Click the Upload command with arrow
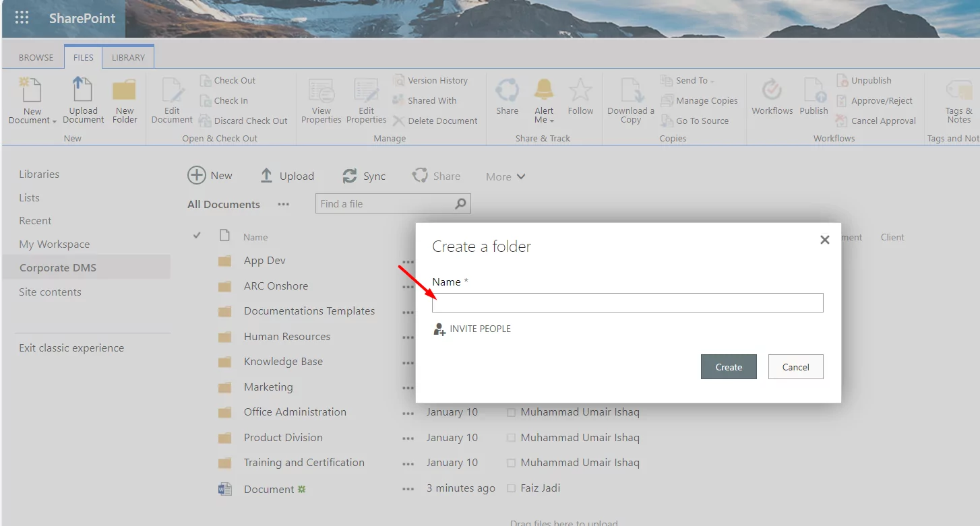 pyautogui.click(x=287, y=176)
